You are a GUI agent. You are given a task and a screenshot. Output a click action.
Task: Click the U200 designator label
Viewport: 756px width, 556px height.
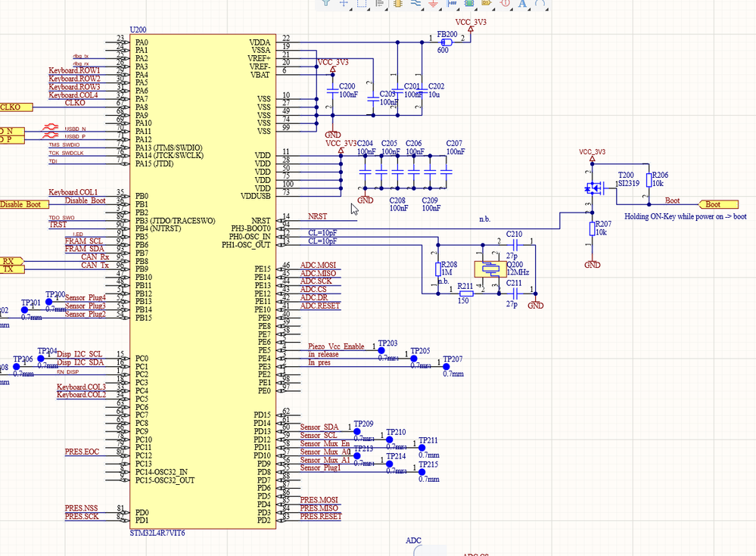(x=138, y=30)
